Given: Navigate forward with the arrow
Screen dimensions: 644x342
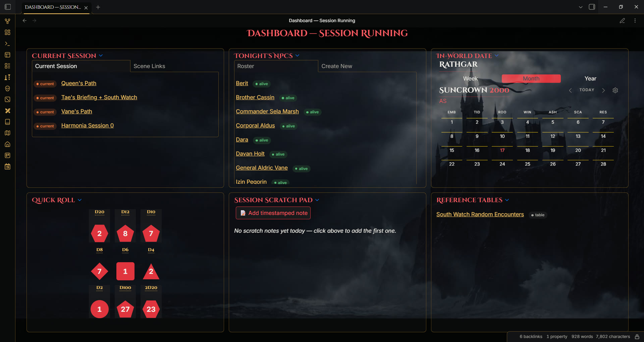Looking at the screenshot, I should pyautogui.click(x=34, y=20).
